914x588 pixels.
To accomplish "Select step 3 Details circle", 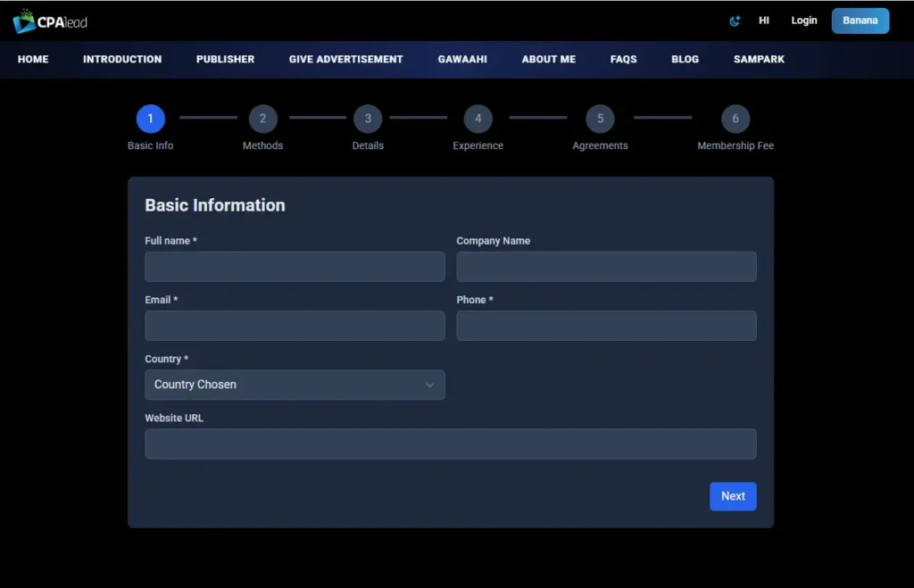I will pos(368,119).
